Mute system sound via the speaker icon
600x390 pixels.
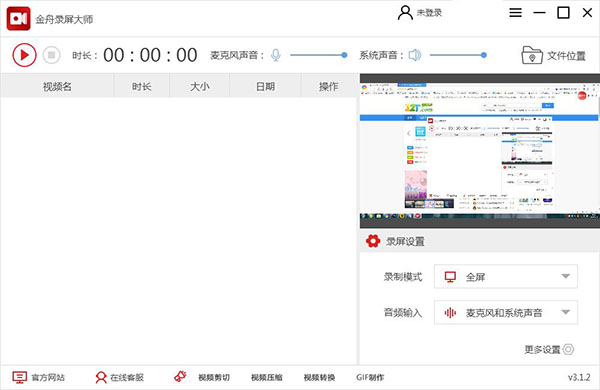tap(415, 55)
